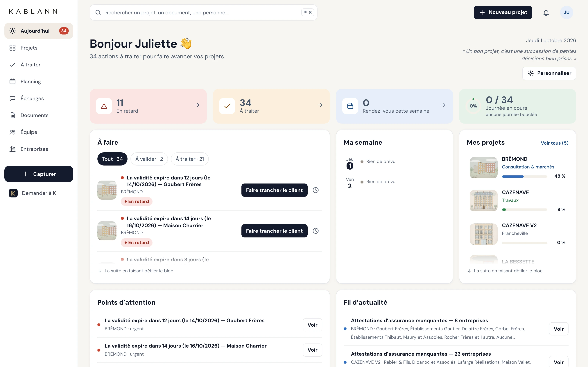Filter tasks by À traiter · 21
The image size is (588, 367).
point(190,159)
